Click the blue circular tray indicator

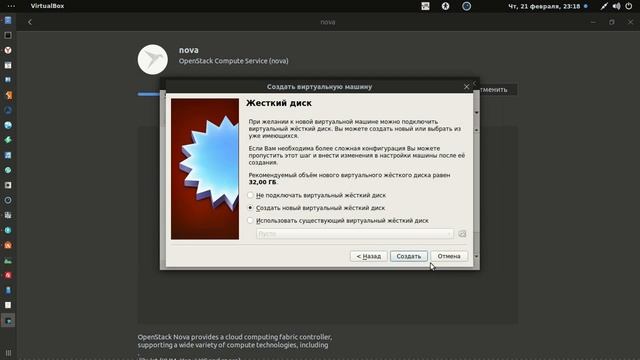[466, 6]
